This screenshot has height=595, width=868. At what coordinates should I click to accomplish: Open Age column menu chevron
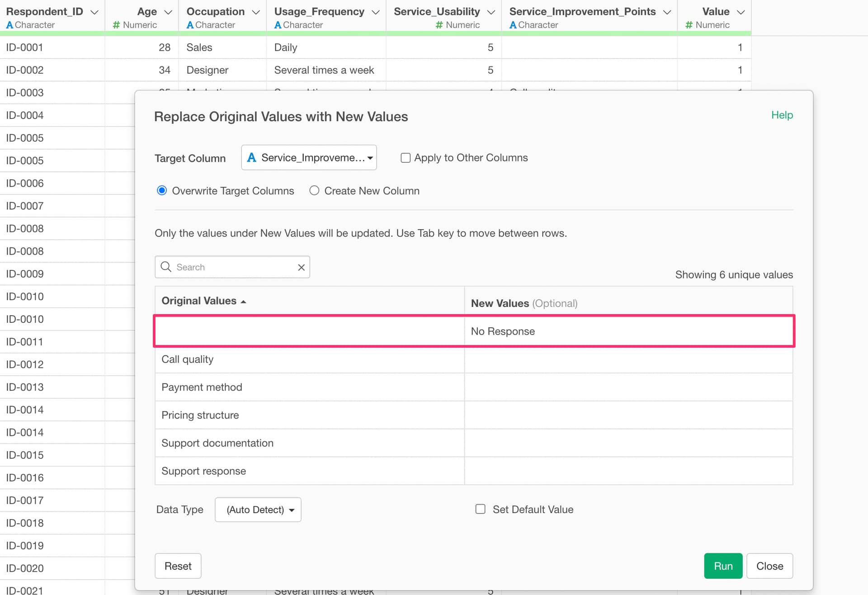[x=168, y=12]
